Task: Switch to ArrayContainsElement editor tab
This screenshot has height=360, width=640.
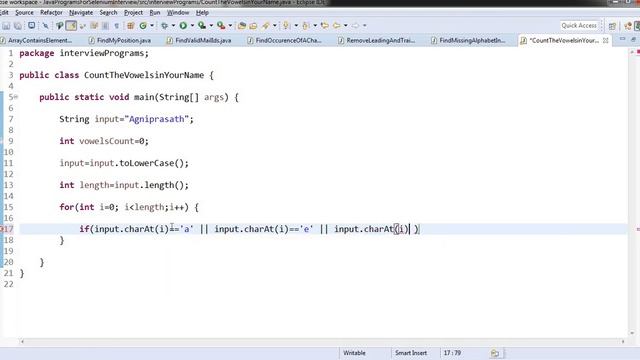Action: (x=36, y=40)
